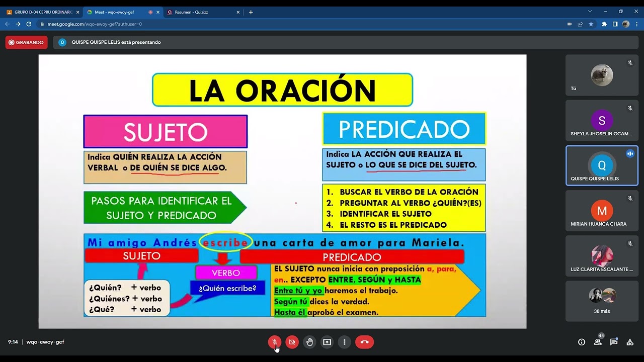Viewport: 644px width, 362px height.
Task: Show everyone participants panel
Action: (x=598, y=342)
